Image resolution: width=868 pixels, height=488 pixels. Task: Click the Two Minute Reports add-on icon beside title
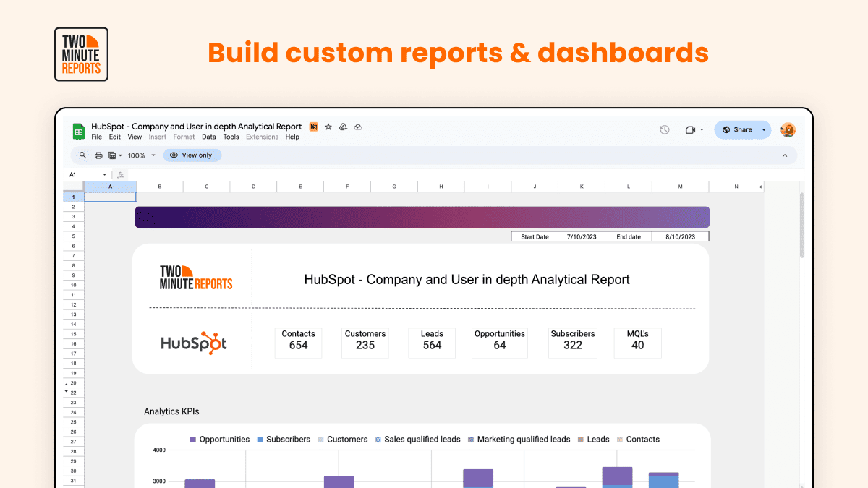point(313,127)
